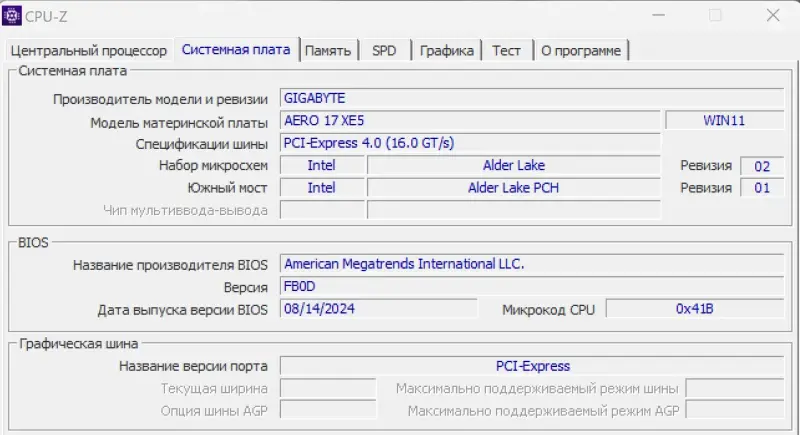Click the Модель материнской платы label
The image size is (800, 435).
tap(179, 123)
